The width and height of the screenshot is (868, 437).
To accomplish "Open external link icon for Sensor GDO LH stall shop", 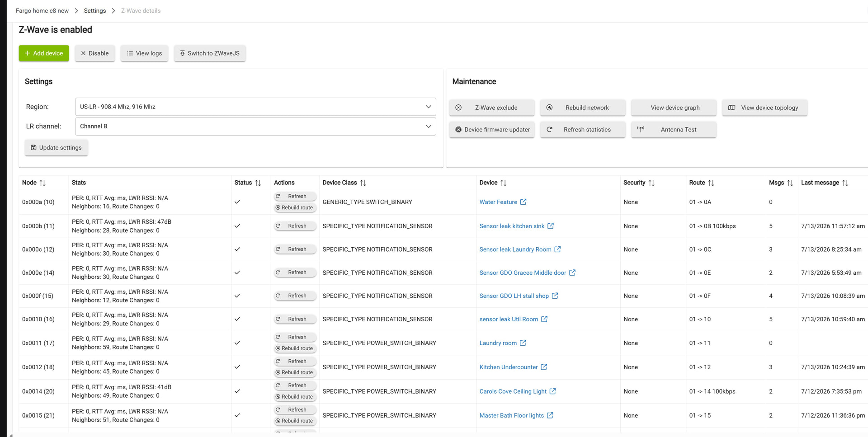I will (x=555, y=296).
